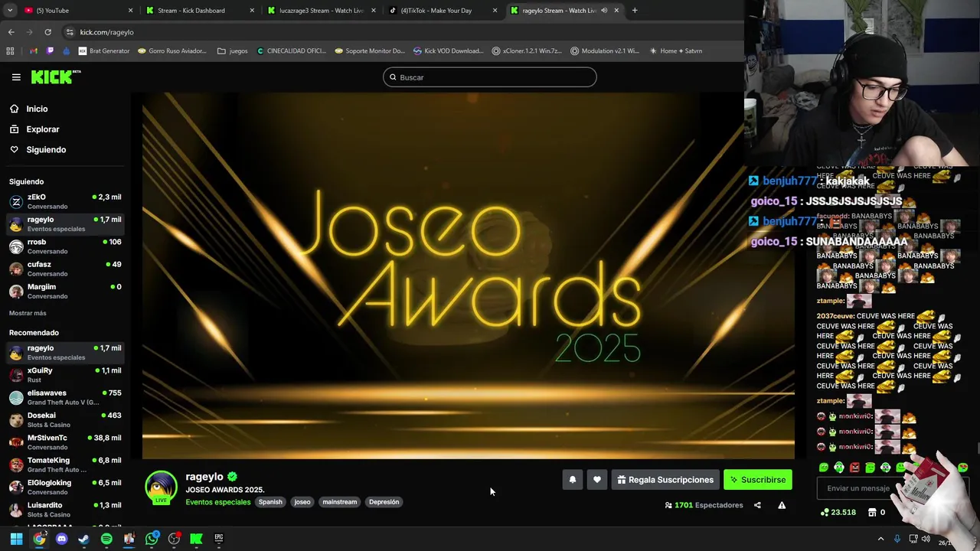Open CINECALIDAD bookmark

pyautogui.click(x=292, y=51)
